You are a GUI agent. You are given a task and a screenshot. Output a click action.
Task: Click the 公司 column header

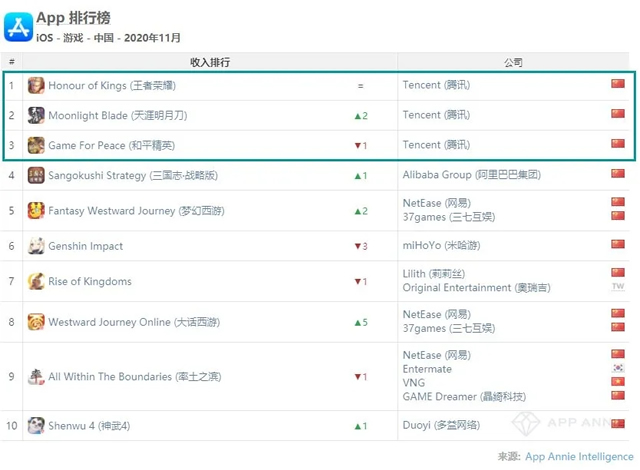tap(514, 62)
